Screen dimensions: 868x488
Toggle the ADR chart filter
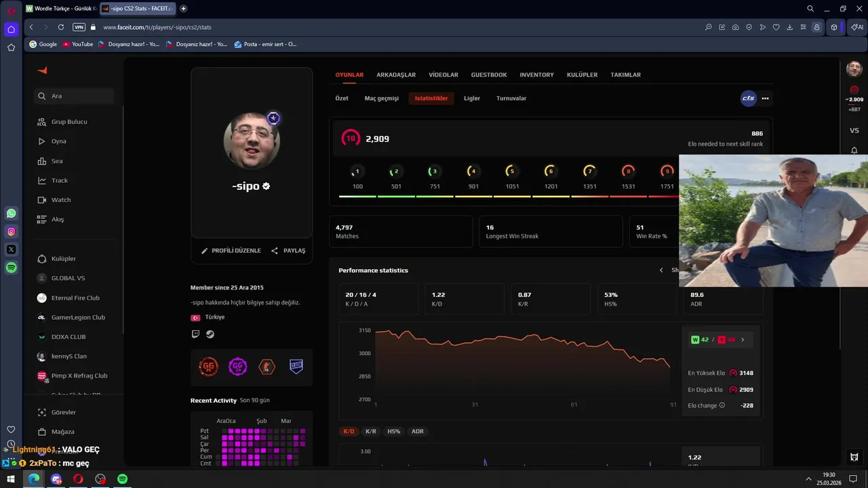click(x=418, y=431)
